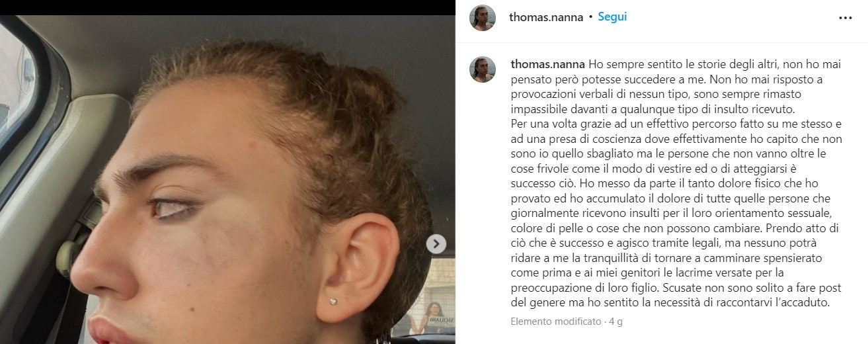
Task: Click the dot separator before Segui
Action: (x=590, y=18)
